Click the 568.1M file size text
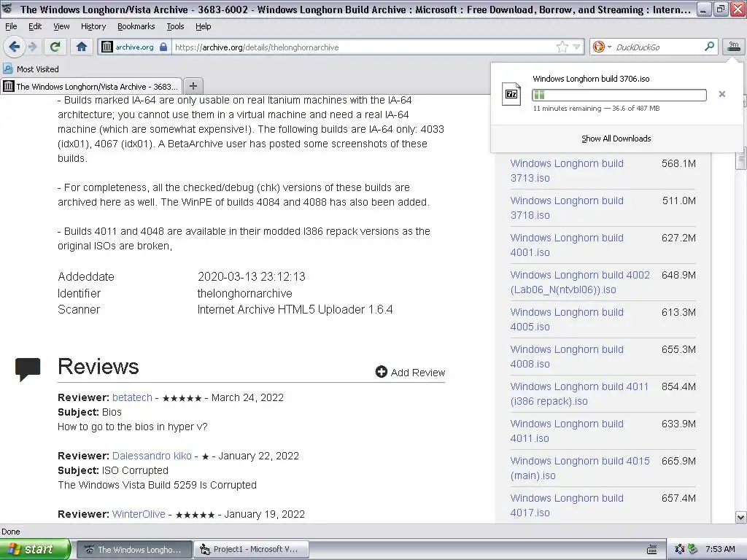Viewport: 747px width, 560px height. [x=678, y=163]
